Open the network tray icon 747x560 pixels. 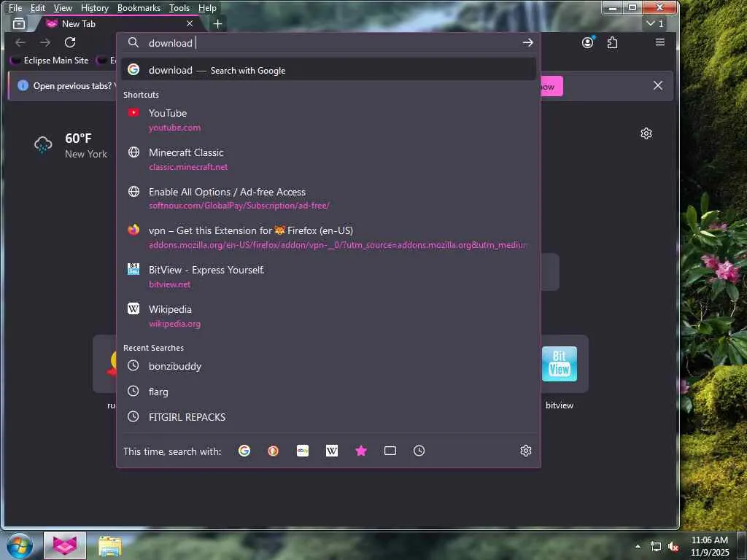click(x=656, y=547)
